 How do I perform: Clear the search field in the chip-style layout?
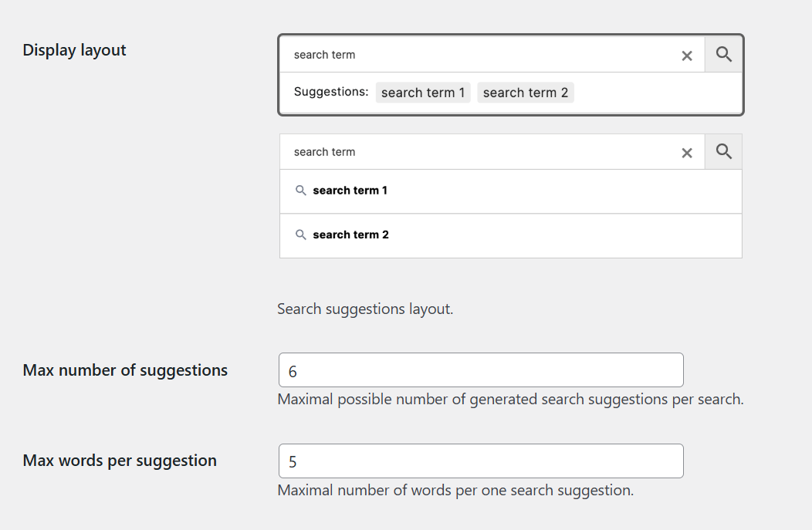click(687, 56)
